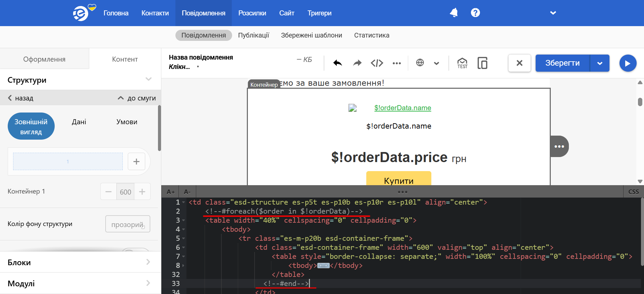Open structure background color прозорий picker
The width and height of the screenshot is (644, 294).
point(128,224)
